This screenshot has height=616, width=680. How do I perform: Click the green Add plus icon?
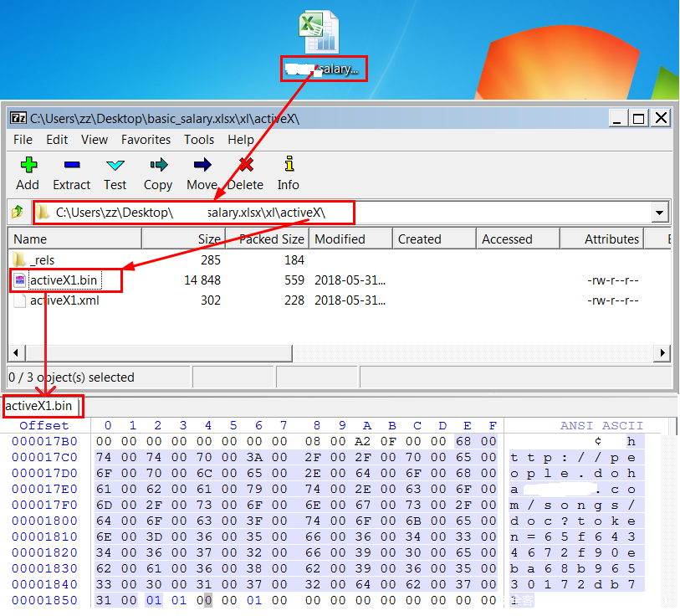pyautogui.click(x=28, y=165)
